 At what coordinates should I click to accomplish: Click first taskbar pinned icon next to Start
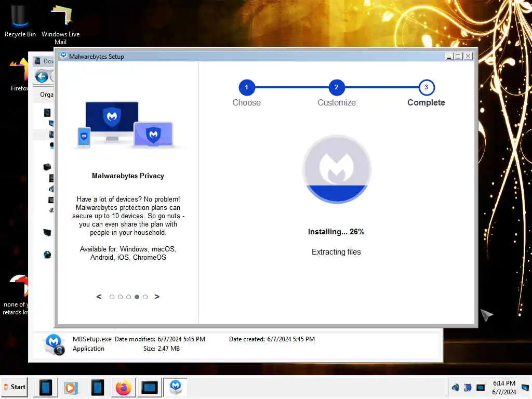(x=46, y=388)
